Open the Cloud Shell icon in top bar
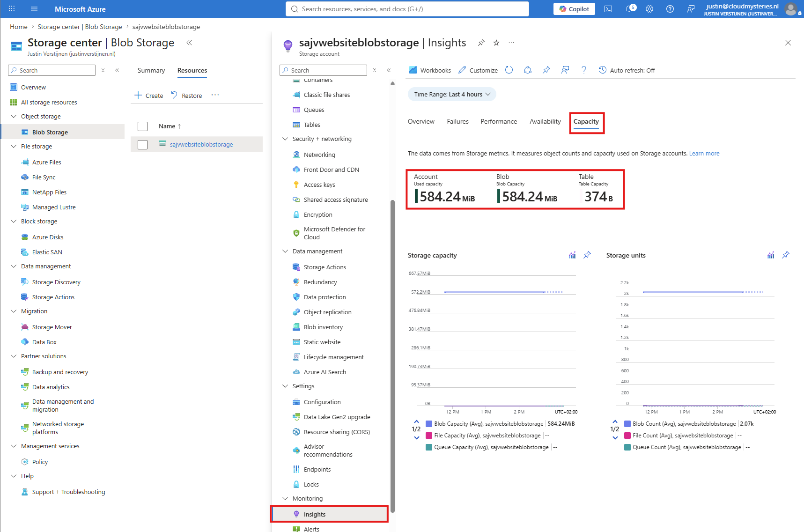 608,9
